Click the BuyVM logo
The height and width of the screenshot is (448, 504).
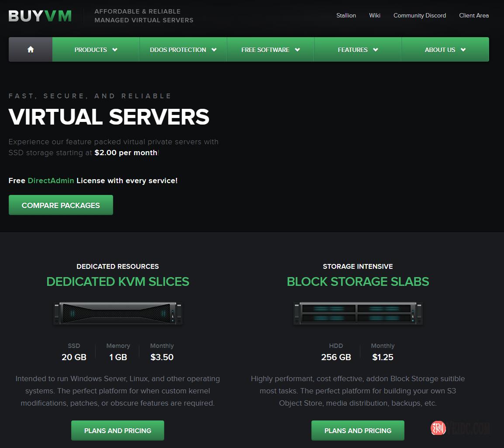point(40,16)
